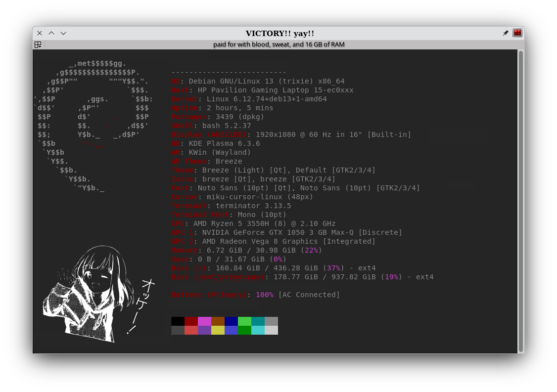
Task: Click the magenta color block
Action: [204, 321]
